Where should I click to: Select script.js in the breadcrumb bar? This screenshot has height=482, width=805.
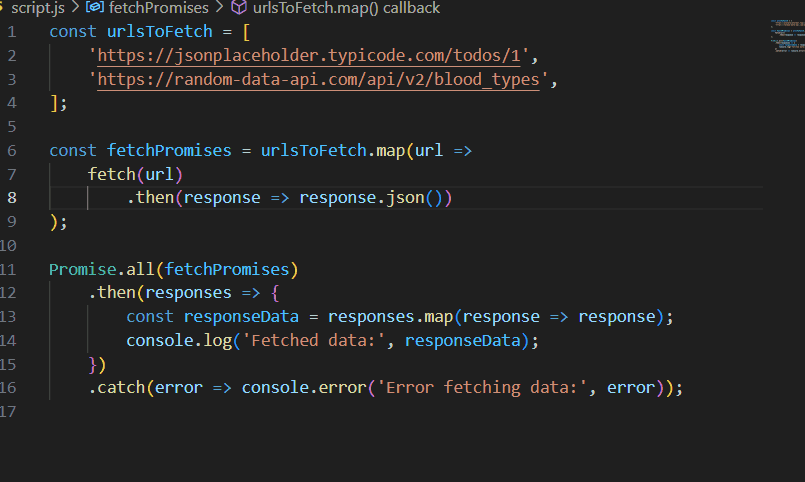(x=39, y=8)
